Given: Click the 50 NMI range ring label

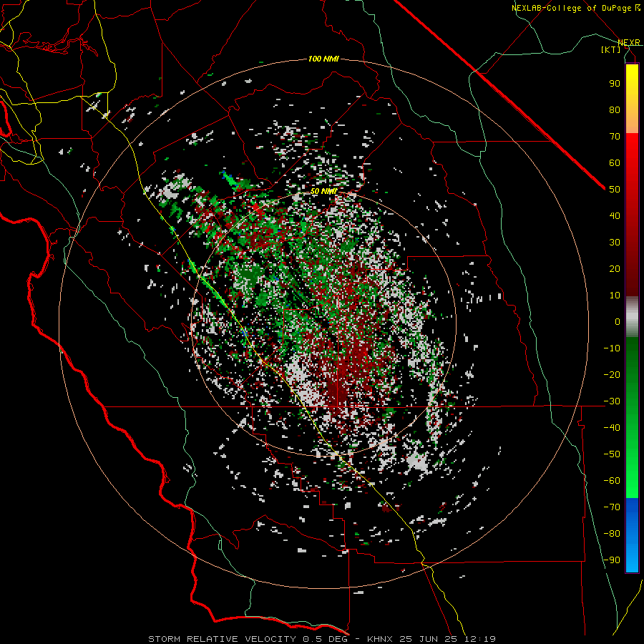Looking at the screenshot, I should click(323, 191).
